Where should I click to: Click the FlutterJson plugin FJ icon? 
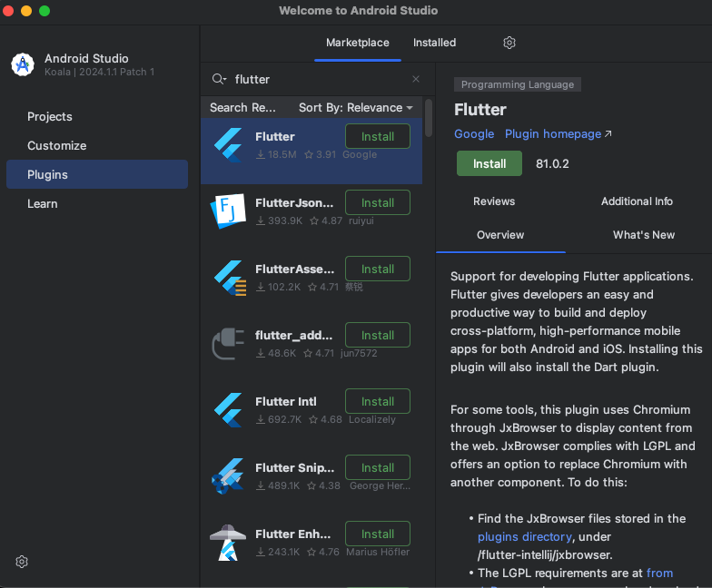tap(228, 211)
